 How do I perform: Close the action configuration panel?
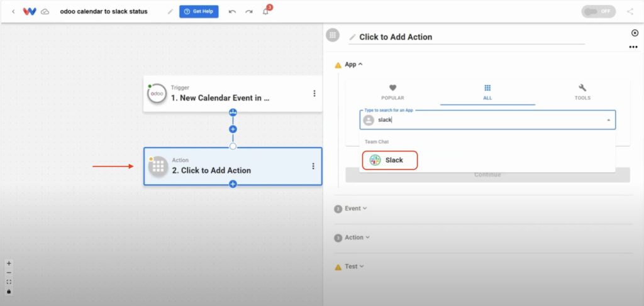coord(635,33)
